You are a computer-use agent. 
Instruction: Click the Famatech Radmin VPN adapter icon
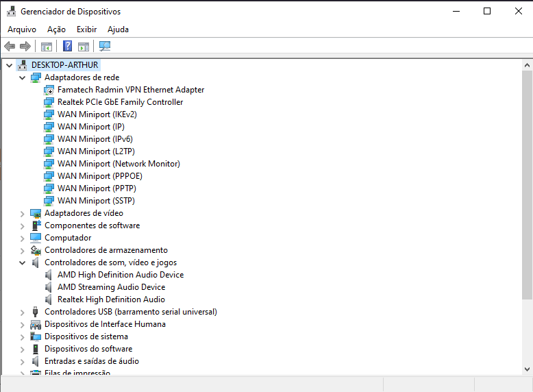coord(49,90)
